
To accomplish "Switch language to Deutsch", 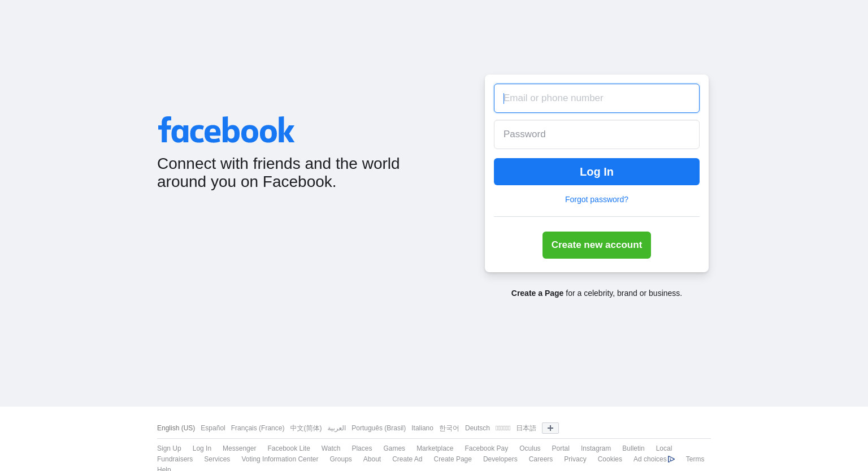I will [478, 428].
